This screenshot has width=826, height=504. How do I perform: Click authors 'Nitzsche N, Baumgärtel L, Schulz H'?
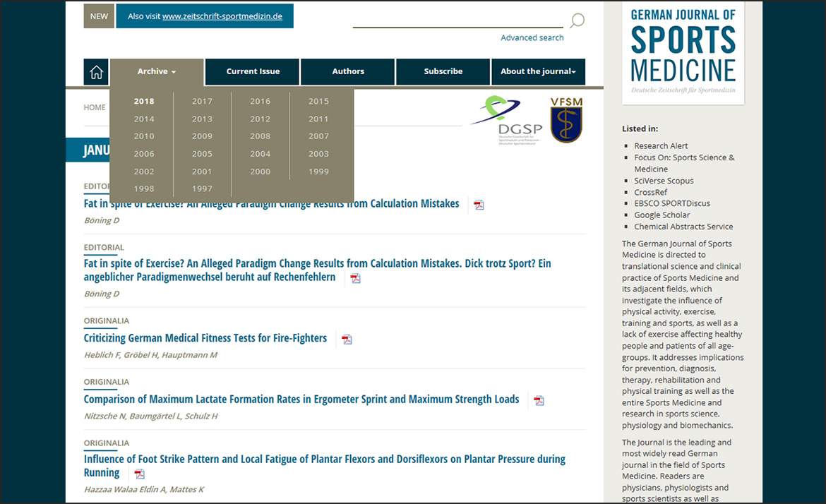click(x=150, y=416)
